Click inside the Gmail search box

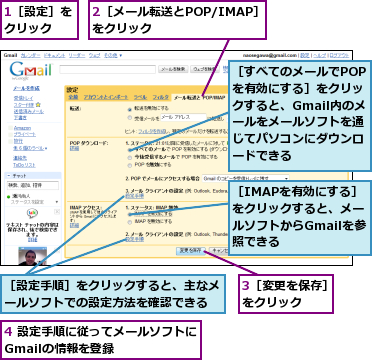(x=108, y=69)
